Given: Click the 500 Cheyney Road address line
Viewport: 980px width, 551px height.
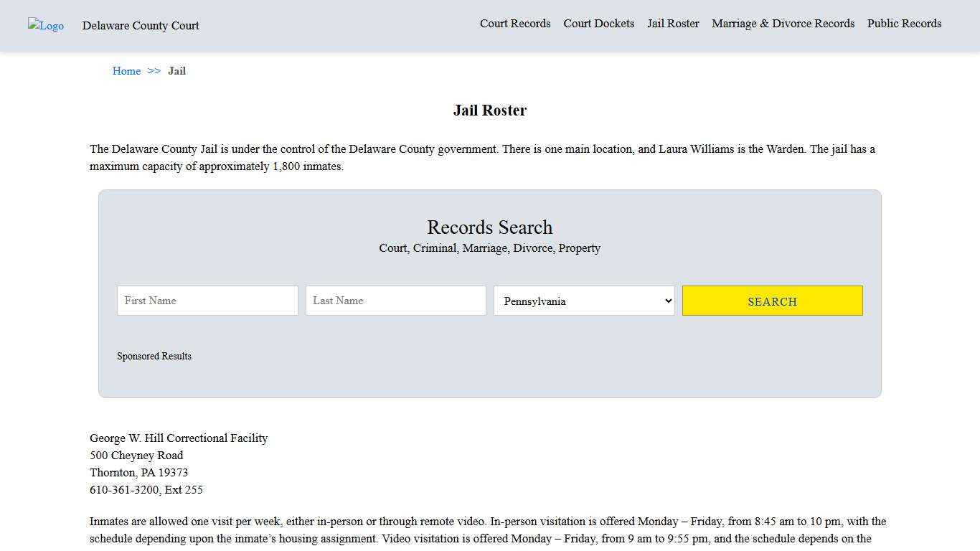Looking at the screenshot, I should (136, 456).
